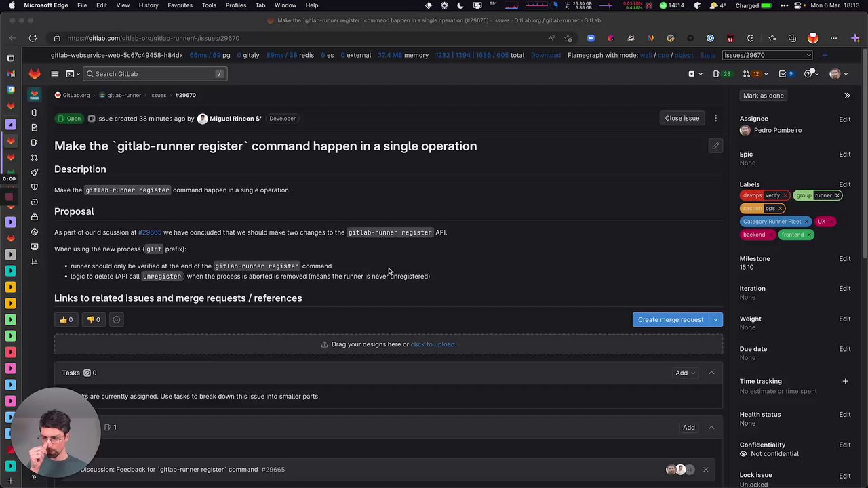Remove the Category:Runner Fleet label
Screen dimensions: 868x488
point(806,222)
